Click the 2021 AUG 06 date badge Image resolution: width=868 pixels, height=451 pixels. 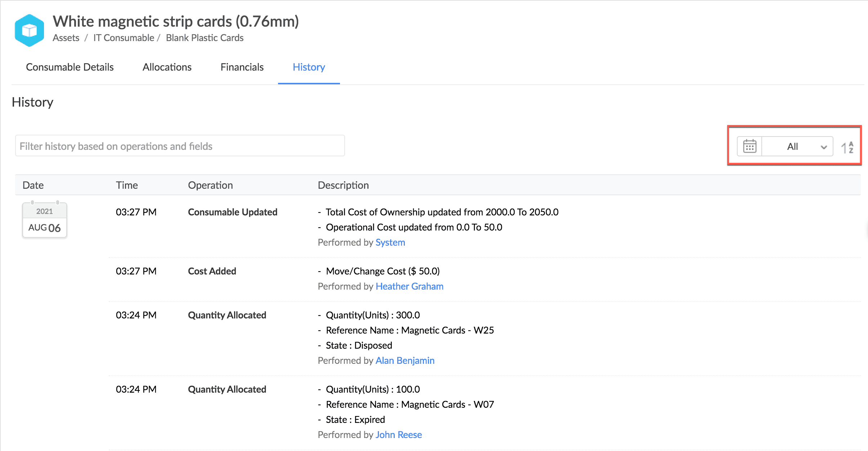45,220
